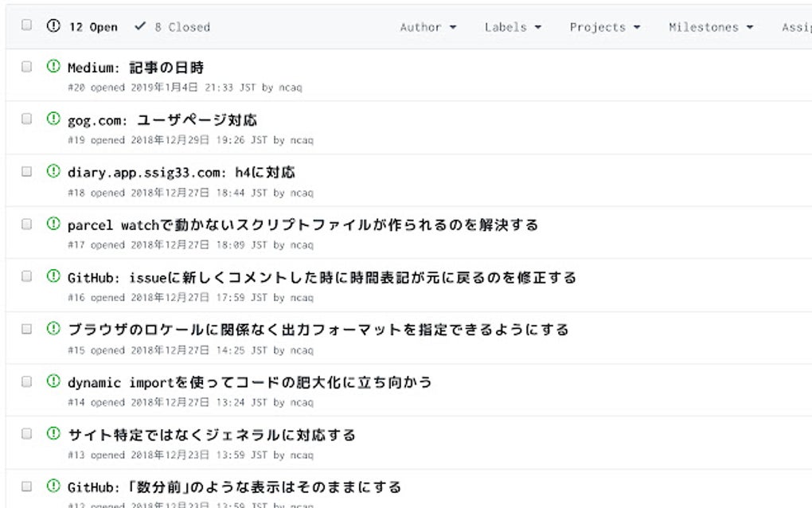Open the Projects filter dropdown
The image size is (812, 508).
coord(604,26)
